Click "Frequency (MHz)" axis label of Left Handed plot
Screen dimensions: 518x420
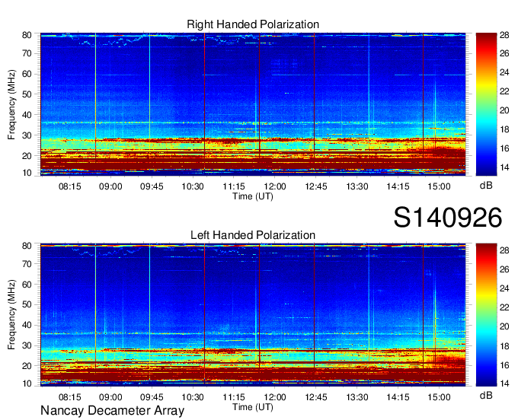[x=11, y=315]
